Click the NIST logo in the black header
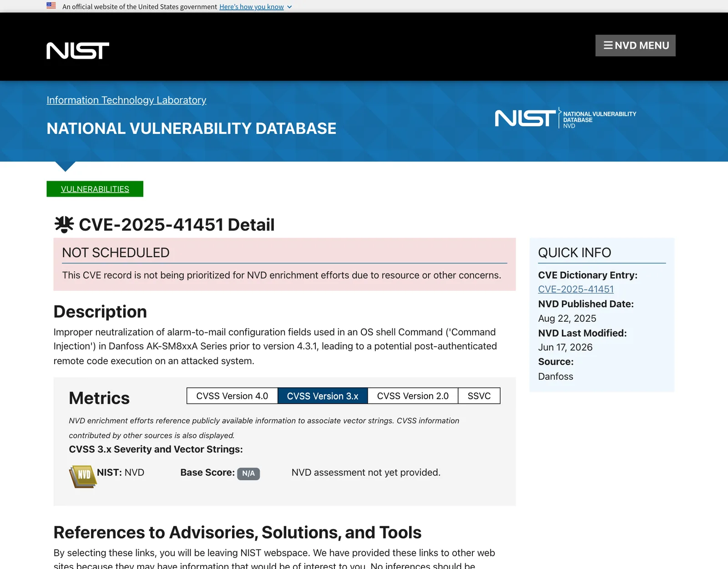The width and height of the screenshot is (728, 569). coord(78,51)
